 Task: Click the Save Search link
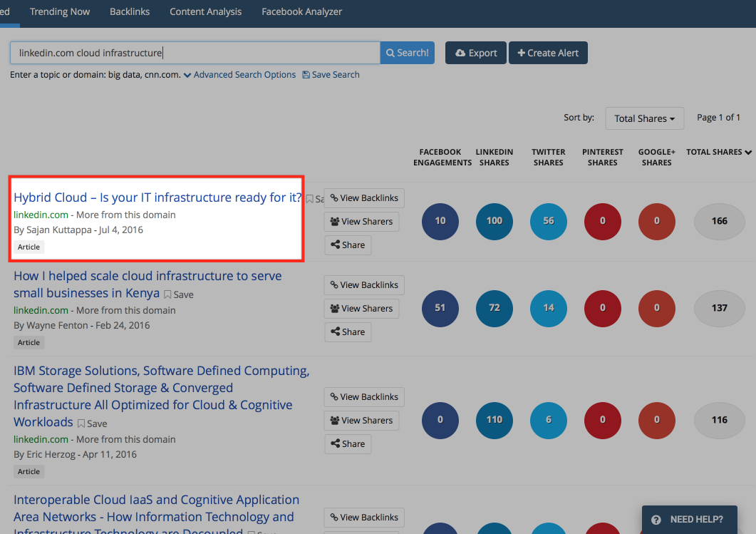coord(331,75)
